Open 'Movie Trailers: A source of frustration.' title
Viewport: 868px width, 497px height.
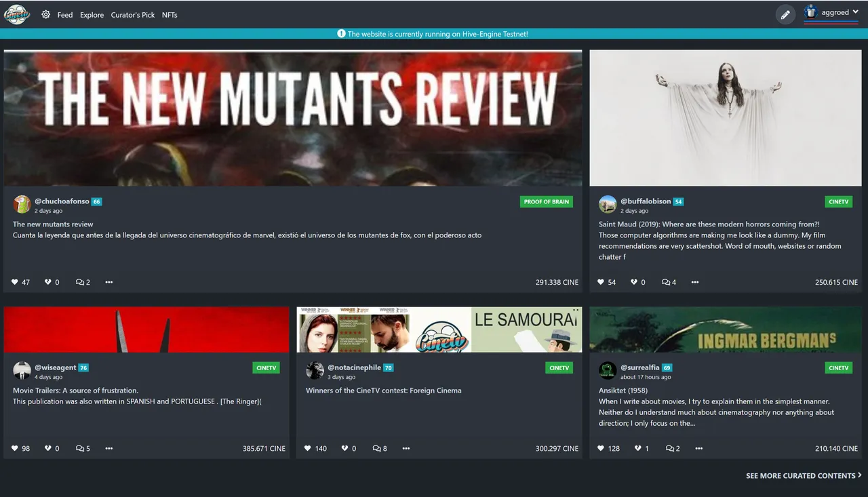click(75, 391)
